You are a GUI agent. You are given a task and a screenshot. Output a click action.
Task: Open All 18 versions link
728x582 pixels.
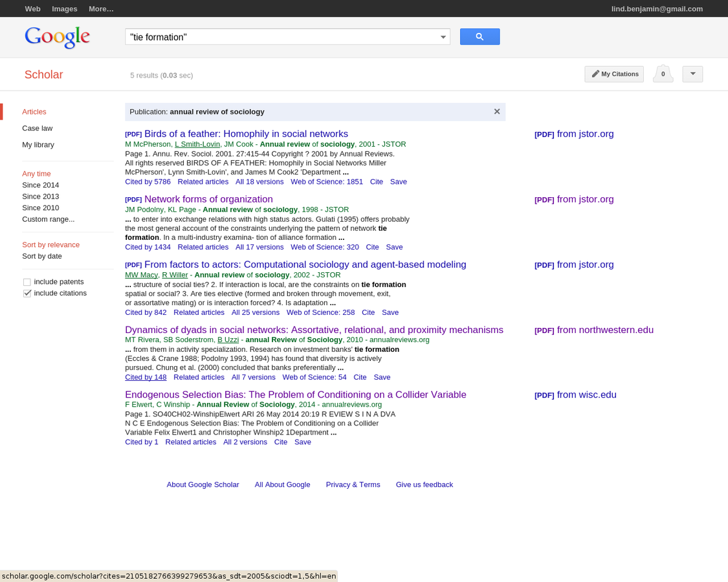tap(259, 182)
